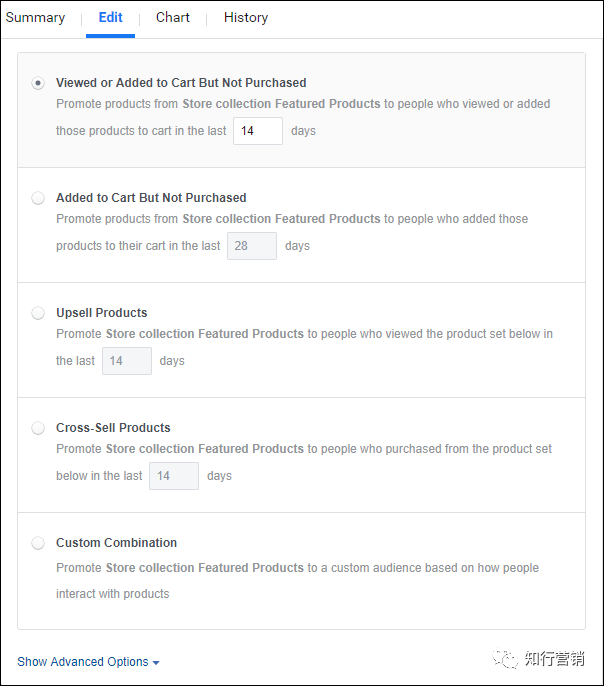Choose the Custom Combination radio button
604x686 pixels.
point(38,543)
